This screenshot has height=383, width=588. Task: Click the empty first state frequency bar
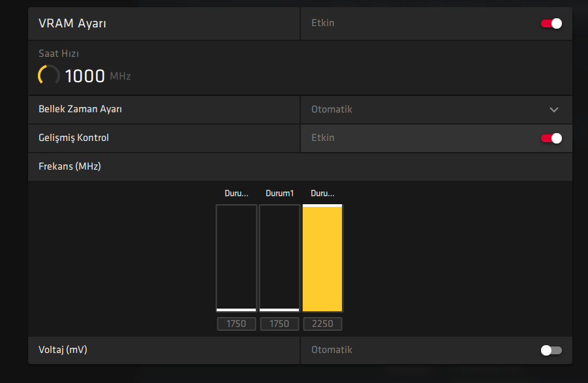pyautogui.click(x=236, y=258)
